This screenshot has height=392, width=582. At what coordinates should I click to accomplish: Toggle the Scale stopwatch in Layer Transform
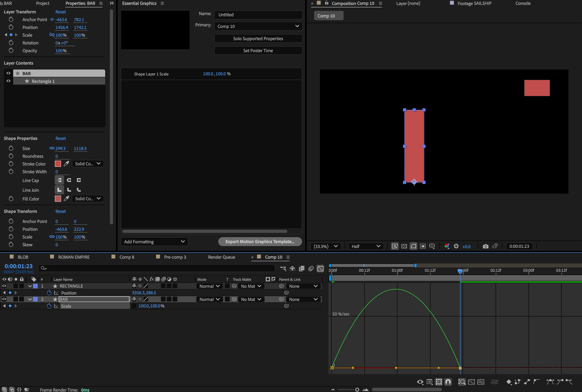(11, 35)
